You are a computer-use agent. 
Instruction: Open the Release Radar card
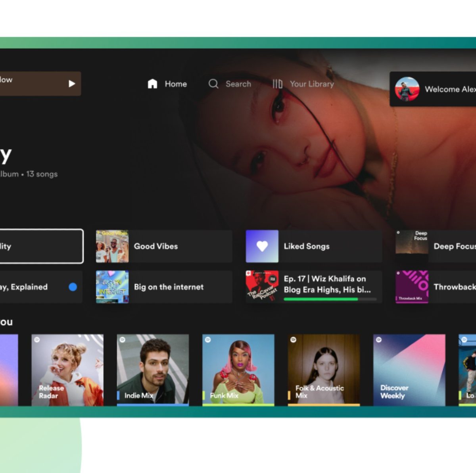pyautogui.click(x=67, y=370)
